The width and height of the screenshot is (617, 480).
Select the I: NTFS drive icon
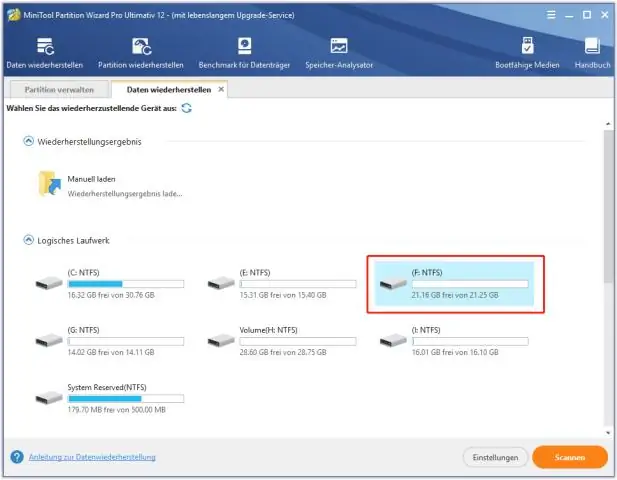click(393, 340)
